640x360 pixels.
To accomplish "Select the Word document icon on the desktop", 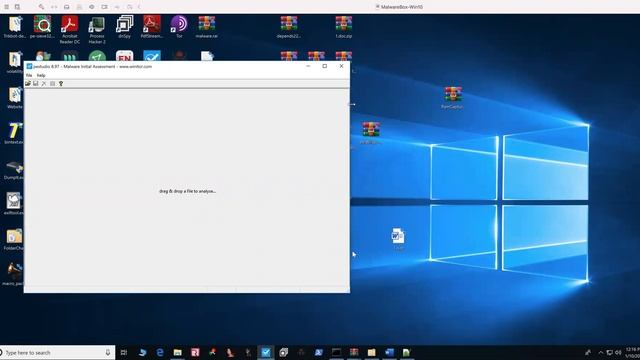I will point(398,239).
